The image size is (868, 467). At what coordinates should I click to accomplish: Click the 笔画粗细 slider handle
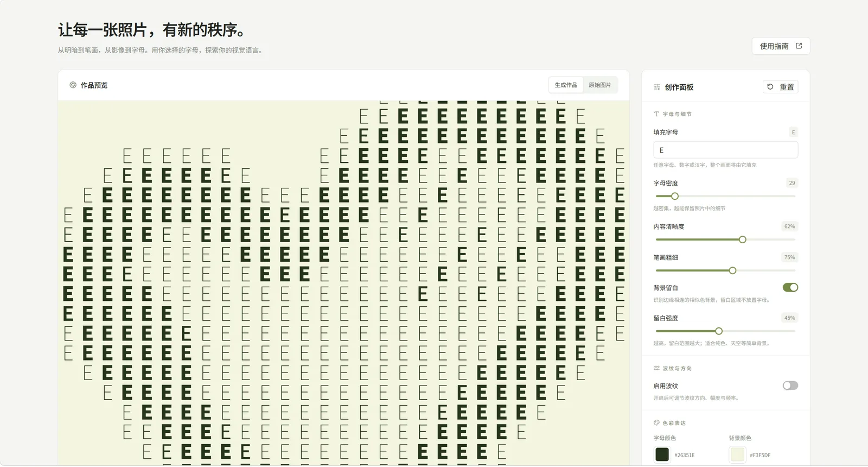coord(732,270)
